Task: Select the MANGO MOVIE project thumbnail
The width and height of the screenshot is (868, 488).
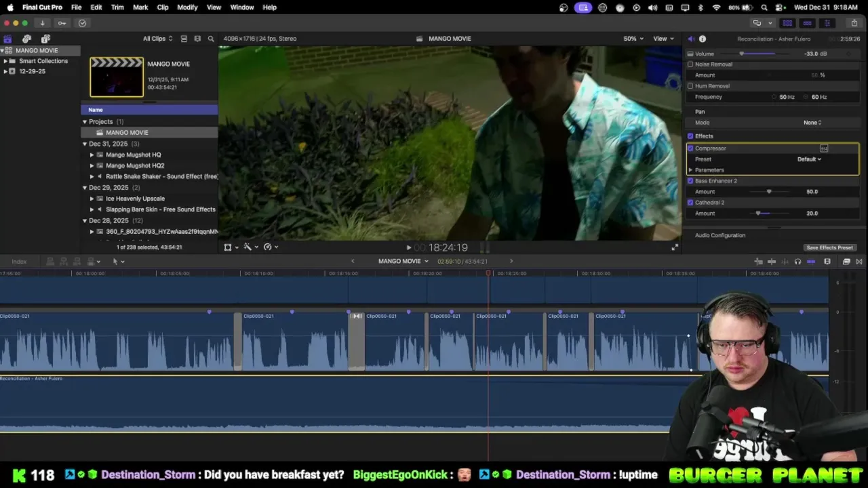Action: tap(117, 77)
